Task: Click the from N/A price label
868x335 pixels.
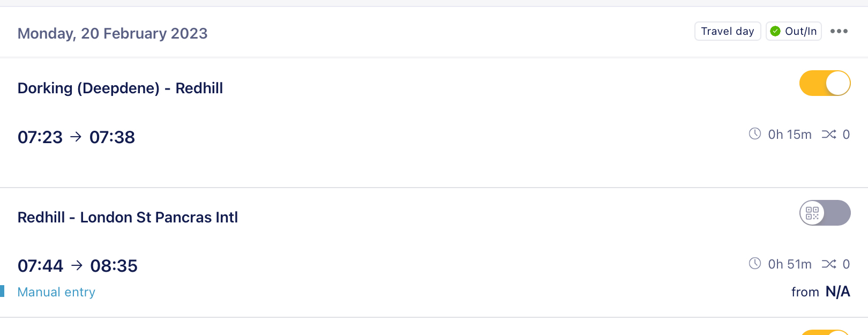Action: [x=821, y=292]
